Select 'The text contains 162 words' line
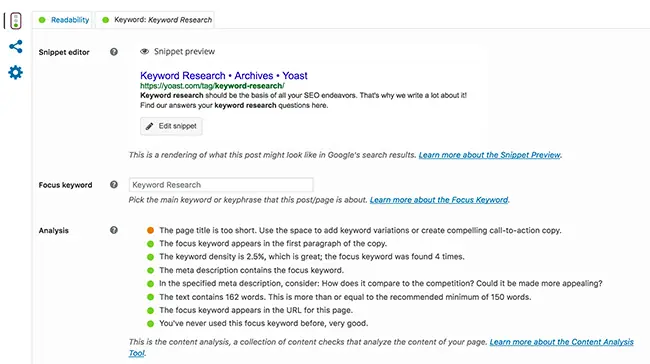The width and height of the screenshot is (650, 364). coord(345,297)
